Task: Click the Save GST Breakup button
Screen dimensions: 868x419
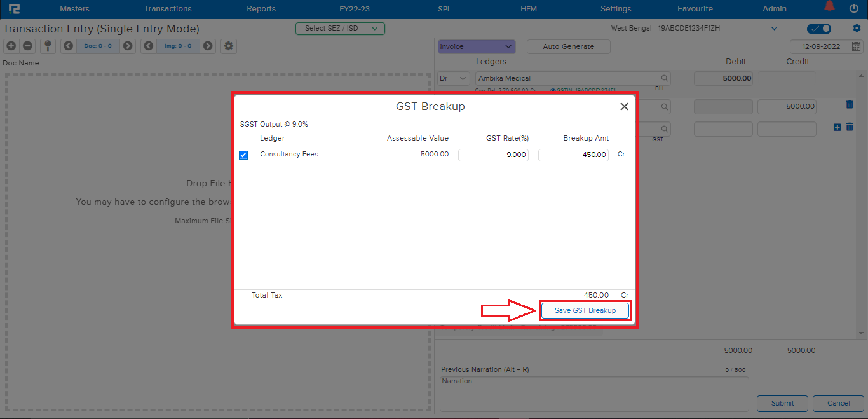Action: click(x=585, y=310)
